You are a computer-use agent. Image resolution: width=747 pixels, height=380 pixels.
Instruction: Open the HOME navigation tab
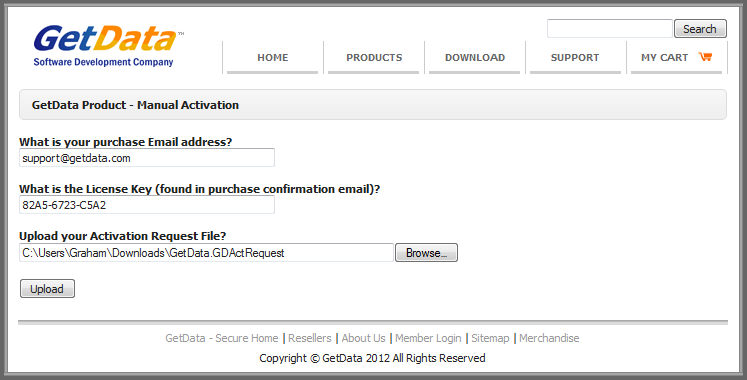pos(273,58)
